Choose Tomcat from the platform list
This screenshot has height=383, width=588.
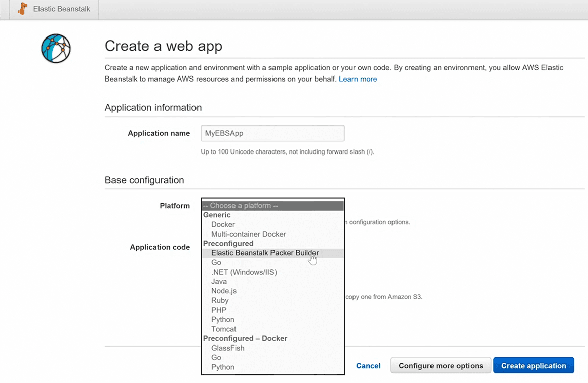(x=223, y=329)
